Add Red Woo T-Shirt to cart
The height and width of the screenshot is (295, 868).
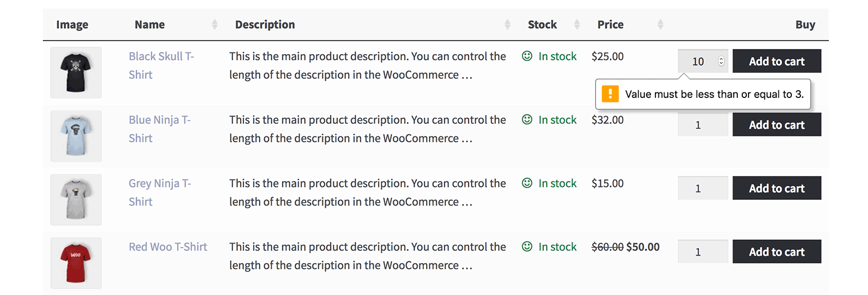[x=777, y=252]
